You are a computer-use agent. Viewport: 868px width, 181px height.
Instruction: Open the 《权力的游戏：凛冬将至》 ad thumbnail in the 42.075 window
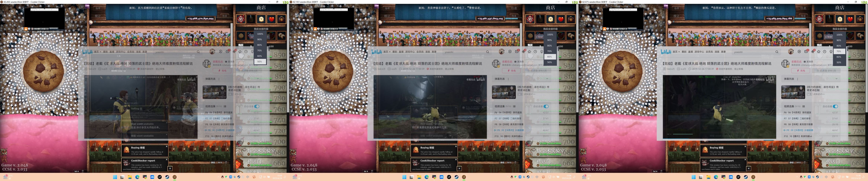pyautogui.click(x=793, y=92)
